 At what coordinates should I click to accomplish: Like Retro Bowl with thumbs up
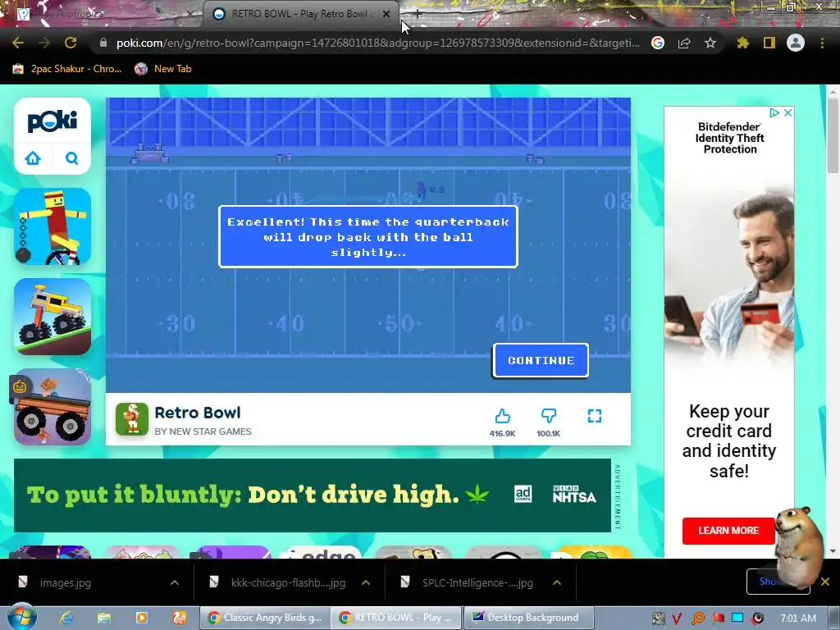[x=503, y=416]
